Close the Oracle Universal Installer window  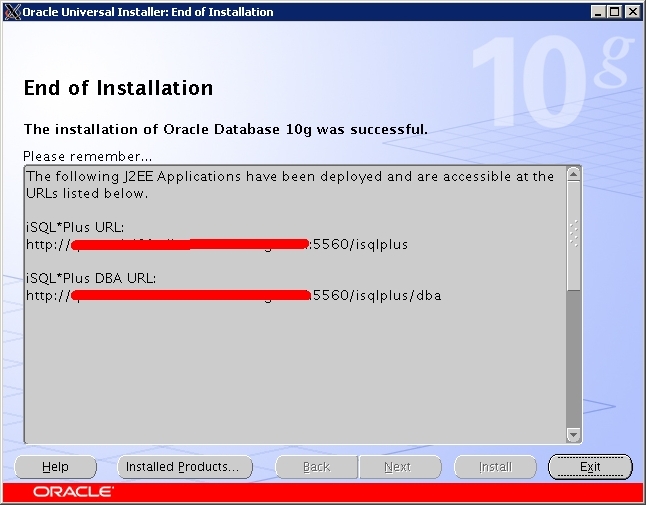coord(632,12)
